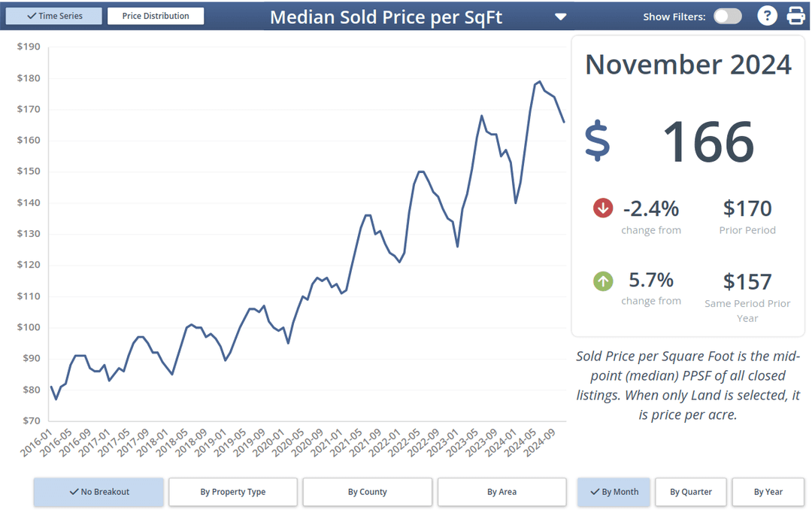Image resolution: width=812 pixels, height=513 pixels.
Task: Switch interval to By Year
Action: (768, 492)
